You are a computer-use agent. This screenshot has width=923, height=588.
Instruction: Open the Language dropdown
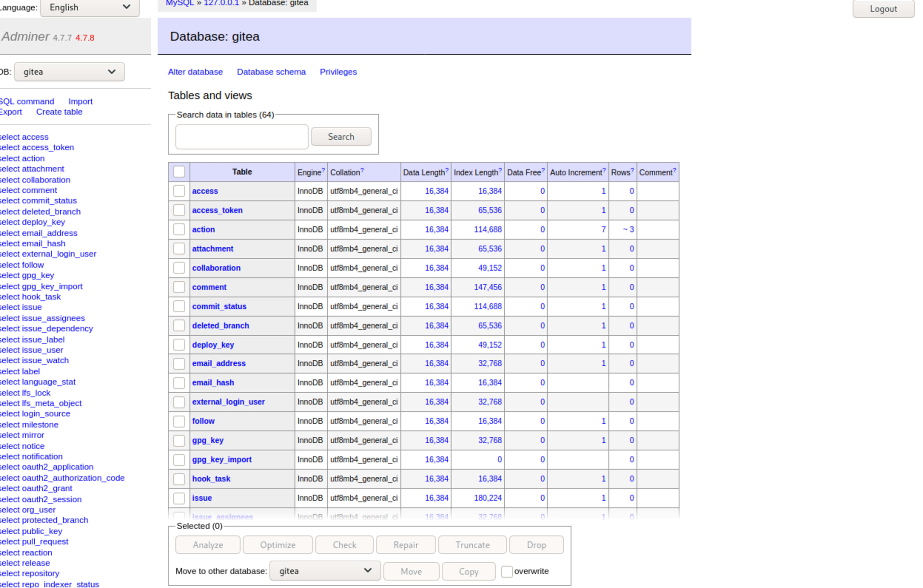click(90, 7)
